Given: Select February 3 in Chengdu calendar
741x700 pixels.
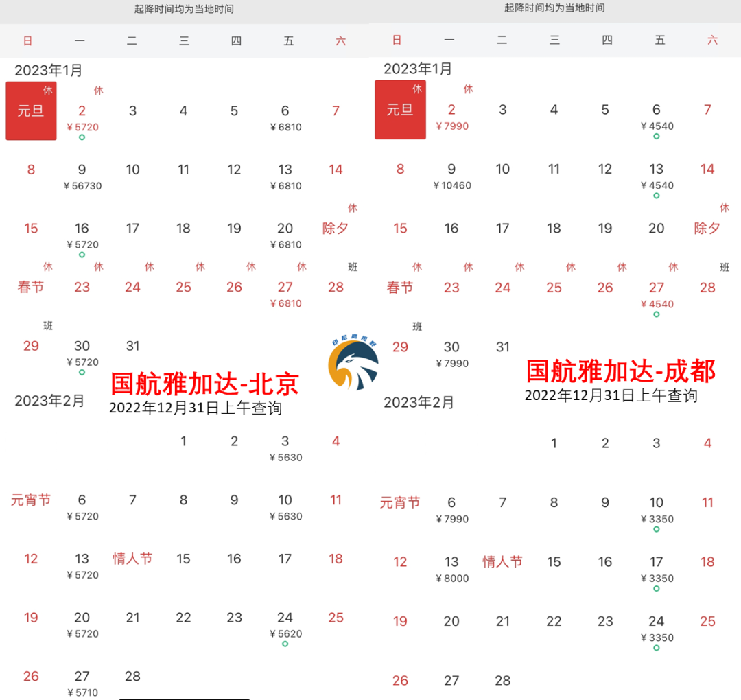Looking at the screenshot, I should (657, 443).
